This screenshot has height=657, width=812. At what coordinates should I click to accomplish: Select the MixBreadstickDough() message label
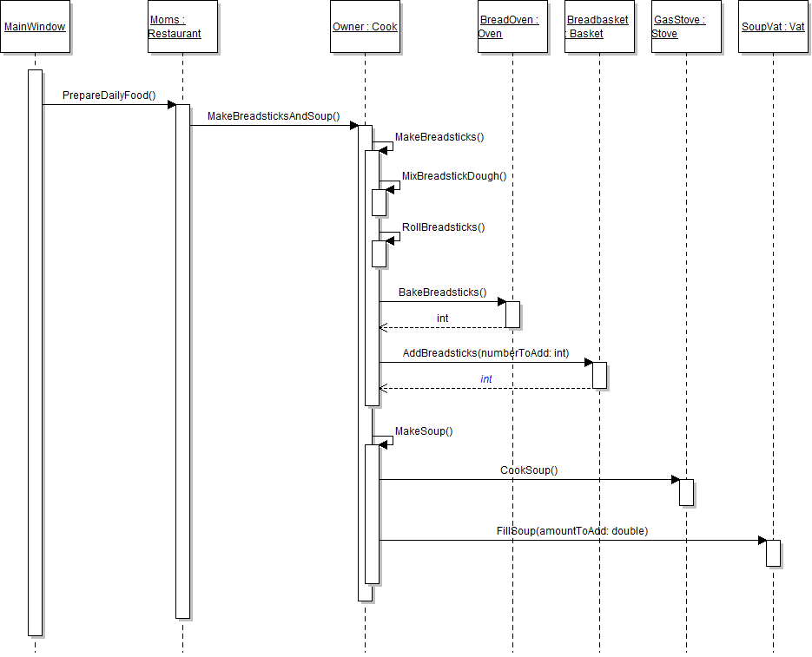tap(453, 176)
